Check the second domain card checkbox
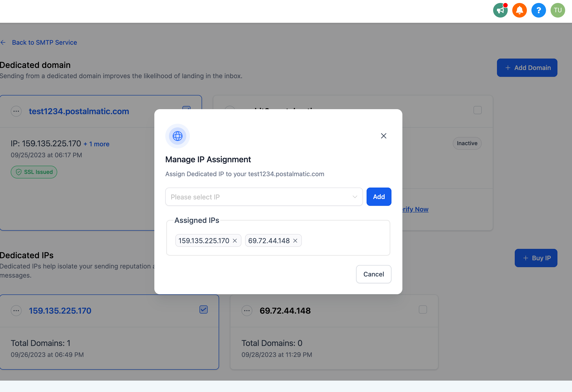Screen dimensions: 572x392 (x=477, y=110)
